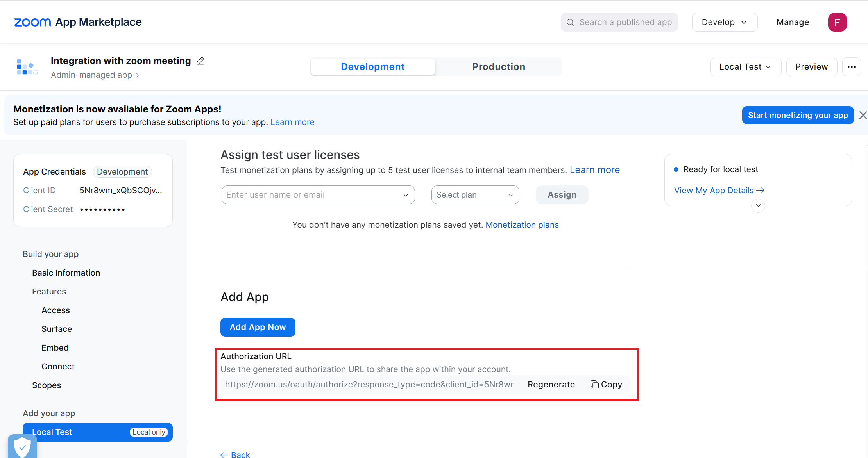Click the Client ID value
Screen dimensions: 868x458
(x=121, y=191)
